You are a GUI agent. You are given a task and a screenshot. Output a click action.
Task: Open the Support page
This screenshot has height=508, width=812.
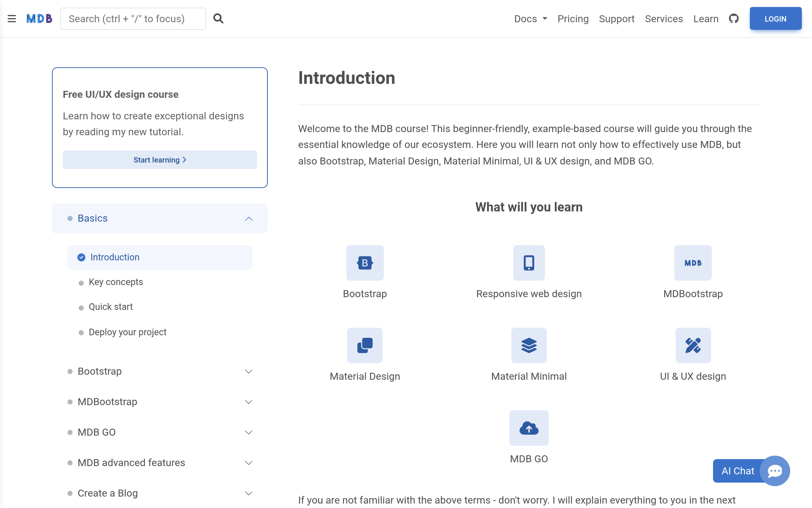tap(616, 19)
